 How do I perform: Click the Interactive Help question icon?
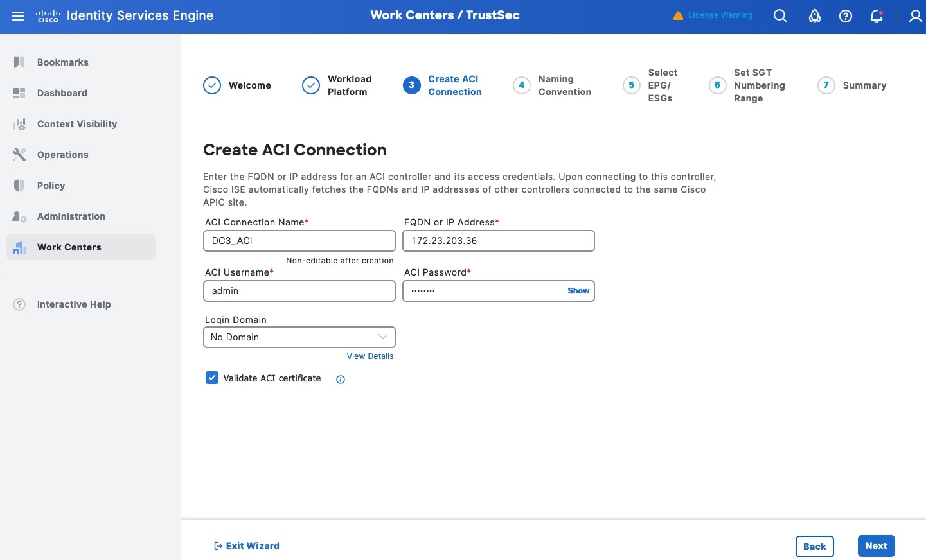tap(19, 304)
